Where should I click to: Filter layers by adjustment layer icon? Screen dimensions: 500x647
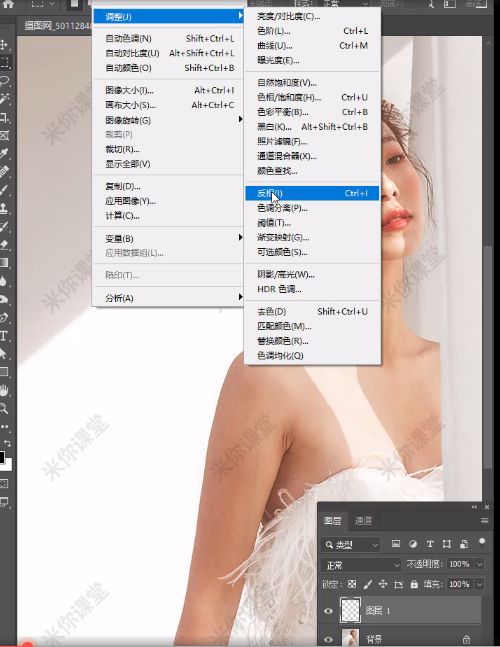413,544
